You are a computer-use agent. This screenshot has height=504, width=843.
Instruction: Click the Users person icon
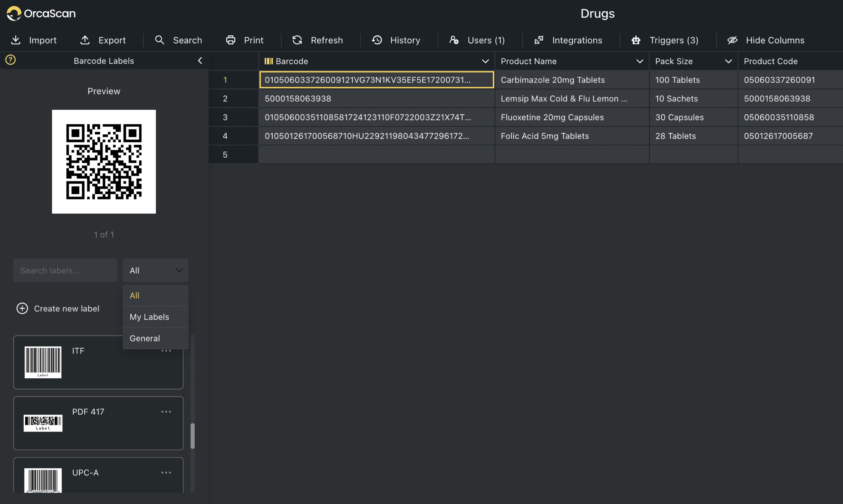(454, 40)
